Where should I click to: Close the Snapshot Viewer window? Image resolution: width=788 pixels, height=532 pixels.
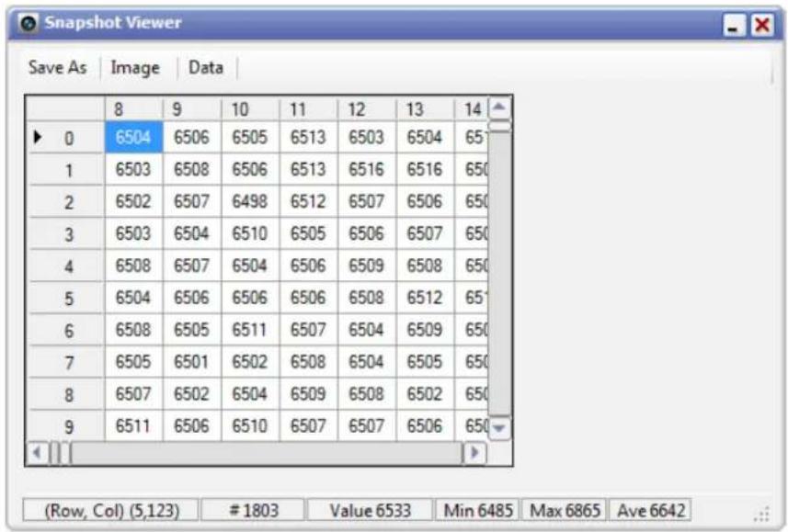(x=762, y=25)
